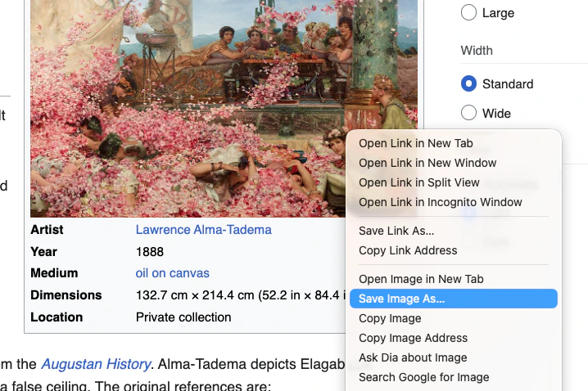Image resolution: width=588 pixels, height=391 pixels.
Task: Click the Width section heading
Action: tap(477, 51)
